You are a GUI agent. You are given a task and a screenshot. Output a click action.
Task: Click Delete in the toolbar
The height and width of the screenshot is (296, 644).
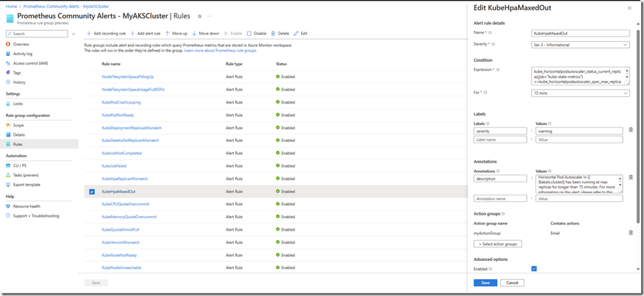[x=280, y=33]
